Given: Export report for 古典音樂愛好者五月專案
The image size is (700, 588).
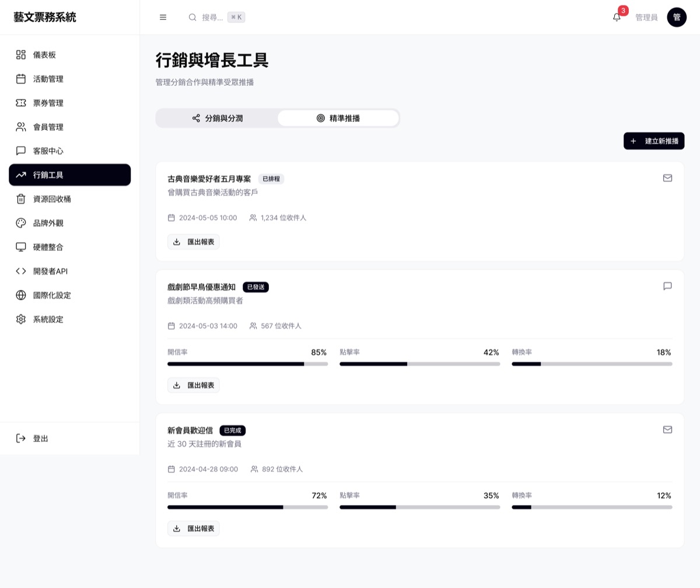Looking at the screenshot, I should coord(194,242).
